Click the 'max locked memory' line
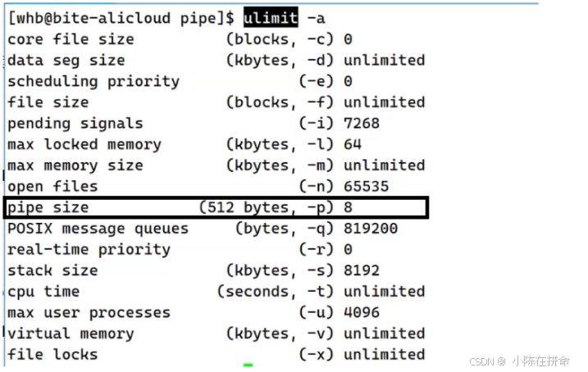Screen dimensions: 588x372 pyautogui.click(x=84, y=144)
